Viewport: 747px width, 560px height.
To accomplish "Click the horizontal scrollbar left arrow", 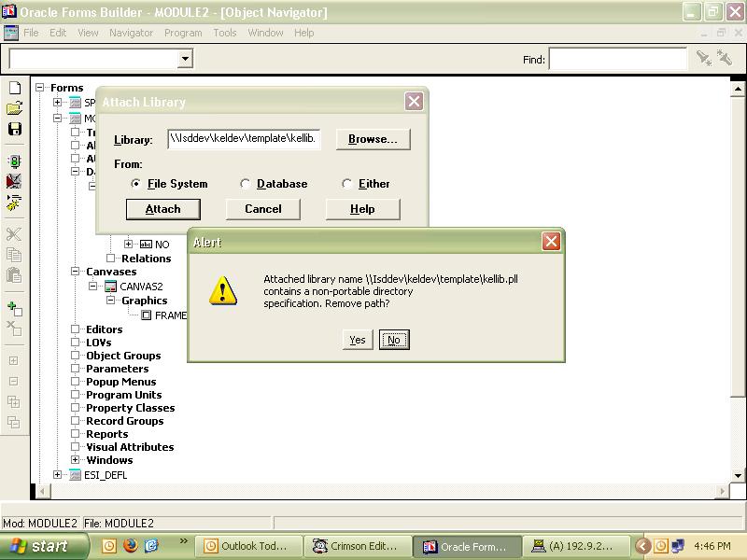I will pos(43,492).
